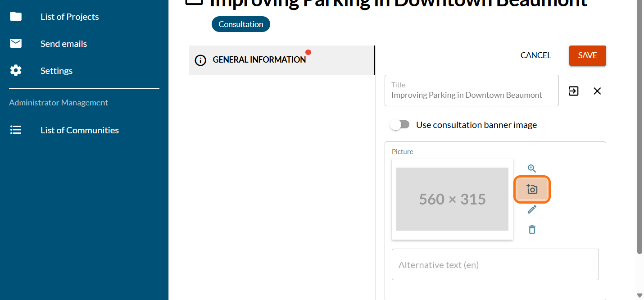Click the Settings gear icon in sidebar
The height and width of the screenshot is (300, 644).
[x=16, y=71]
